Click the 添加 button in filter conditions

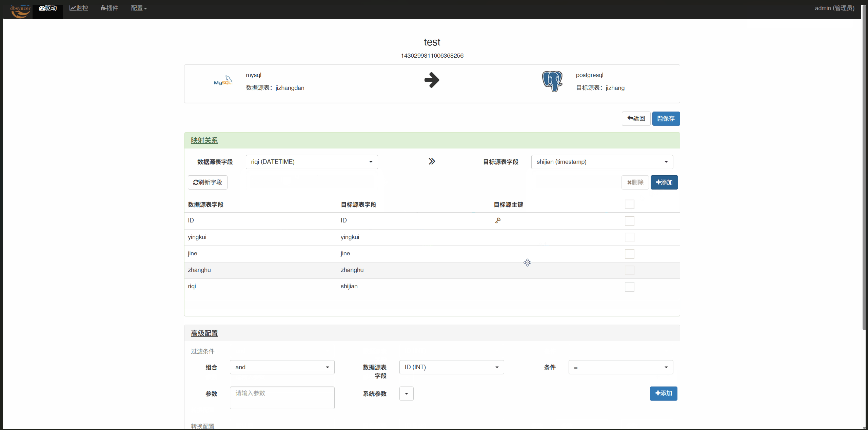(664, 393)
